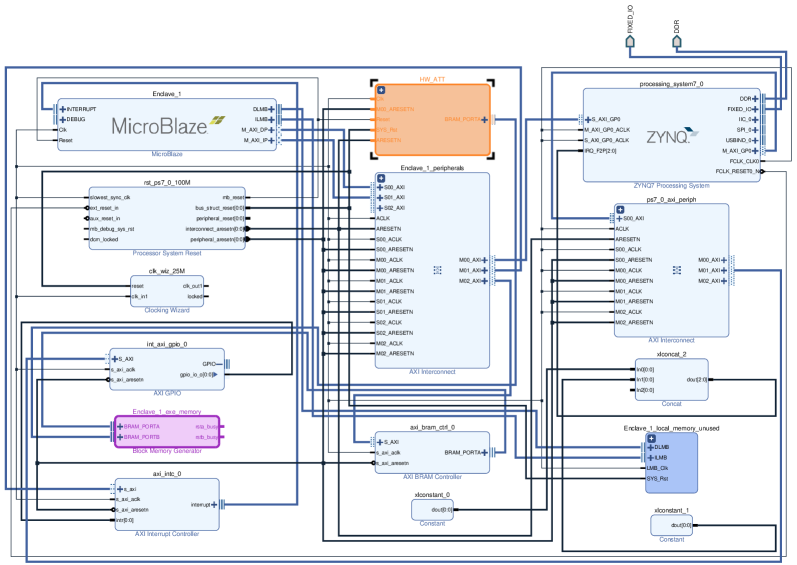Screen dimensions: 797x565
Task: Expand BRAM_PORT pin on the HW_ATT block
Action: pyautogui.click(x=484, y=119)
